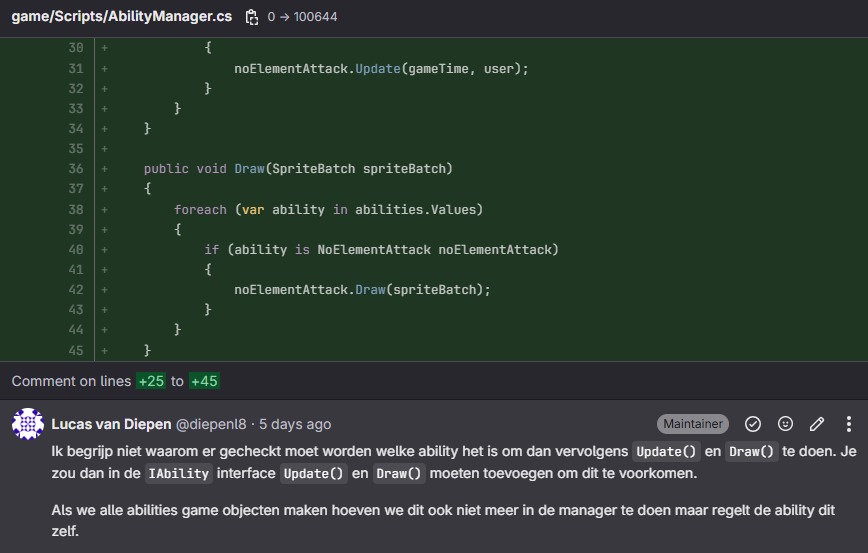The image size is (868, 553).
Task: Open Lucas van Diepen author link
Action: click(x=111, y=424)
